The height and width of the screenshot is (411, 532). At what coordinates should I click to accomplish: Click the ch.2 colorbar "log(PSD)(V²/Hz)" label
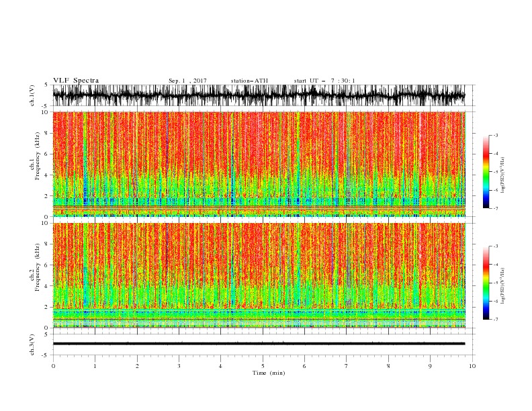point(502,286)
